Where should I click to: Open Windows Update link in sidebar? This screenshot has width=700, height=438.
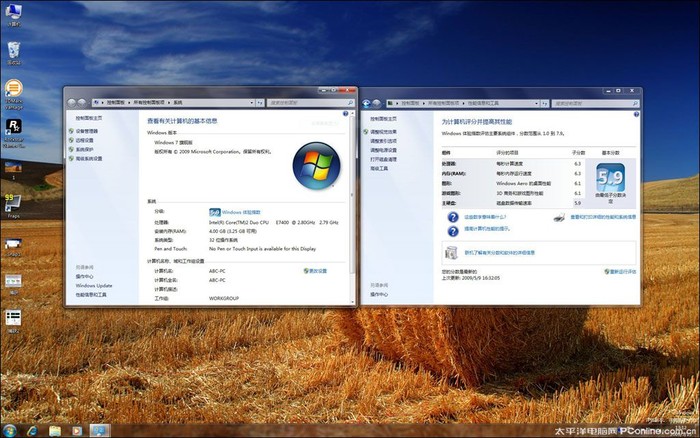(94, 286)
